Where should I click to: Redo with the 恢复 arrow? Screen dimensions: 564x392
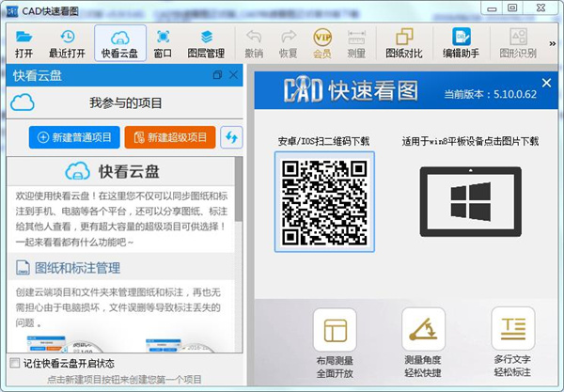[289, 43]
